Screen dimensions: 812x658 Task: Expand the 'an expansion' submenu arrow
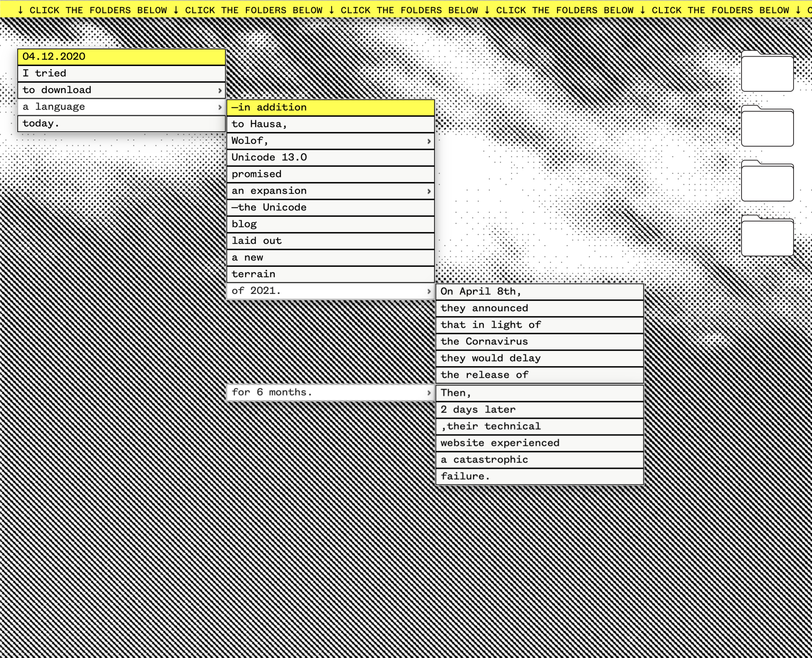429,191
